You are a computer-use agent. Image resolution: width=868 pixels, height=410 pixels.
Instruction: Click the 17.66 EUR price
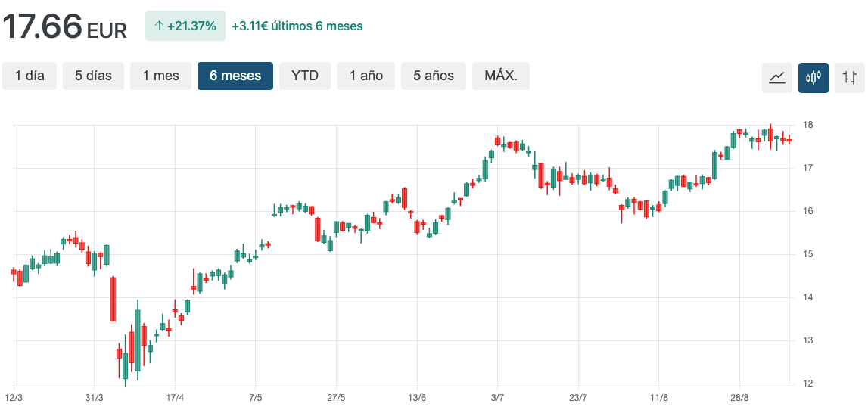click(64, 27)
